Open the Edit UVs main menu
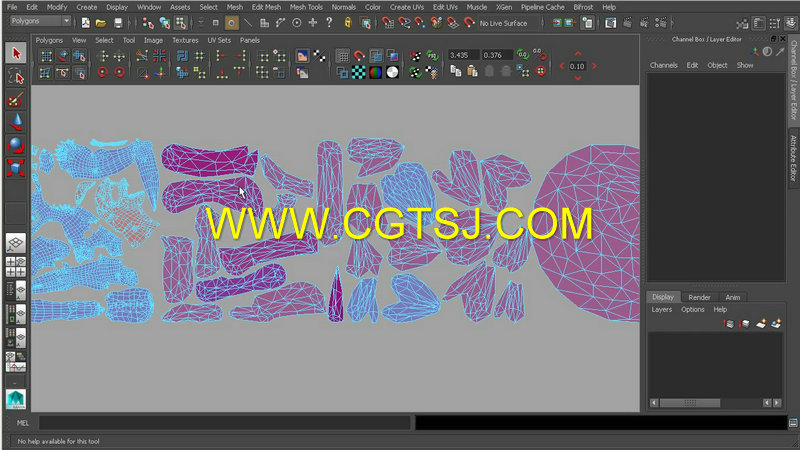800x450 pixels. (x=445, y=7)
